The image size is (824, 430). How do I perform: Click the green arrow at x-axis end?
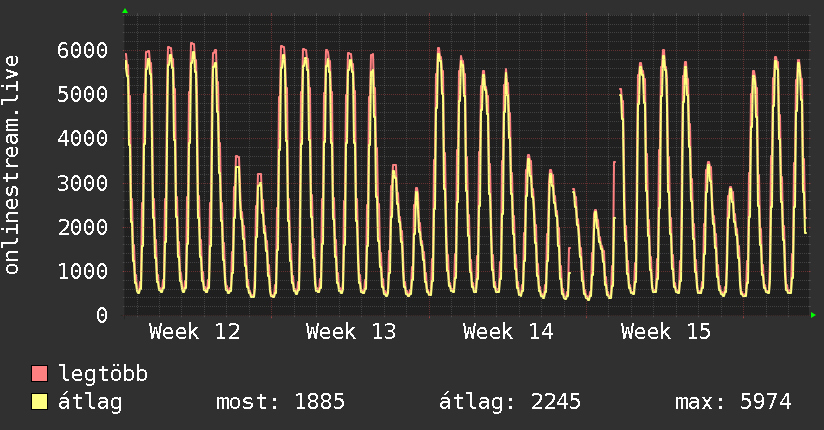click(x=813, y=315)
